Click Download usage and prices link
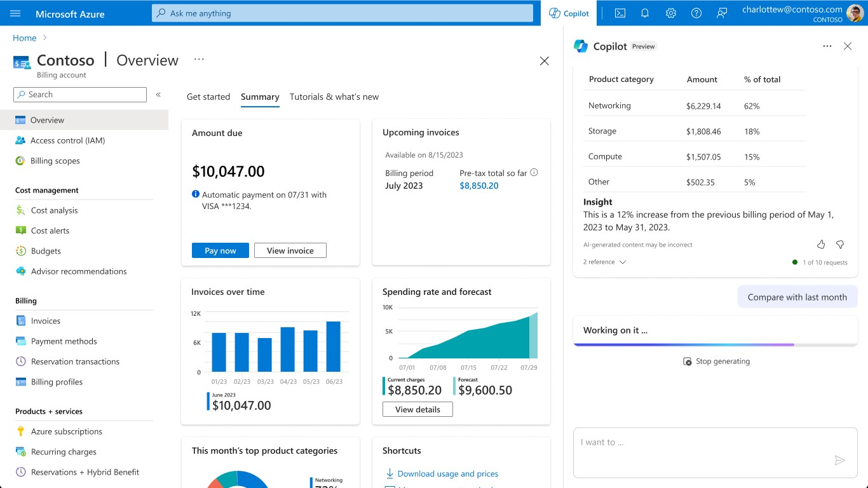Screen dimensions: 868x488 [x=447, y=474]
